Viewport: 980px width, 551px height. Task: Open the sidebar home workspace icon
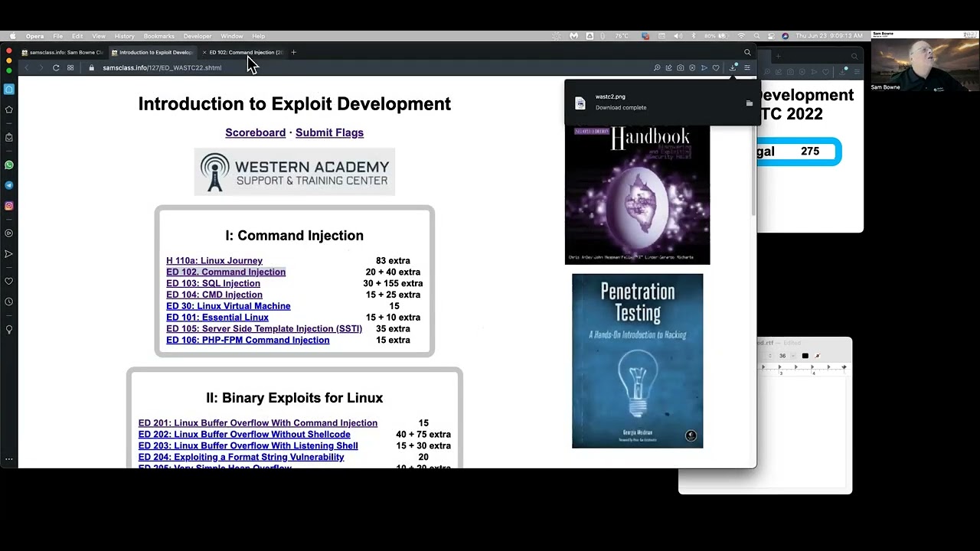9,89
